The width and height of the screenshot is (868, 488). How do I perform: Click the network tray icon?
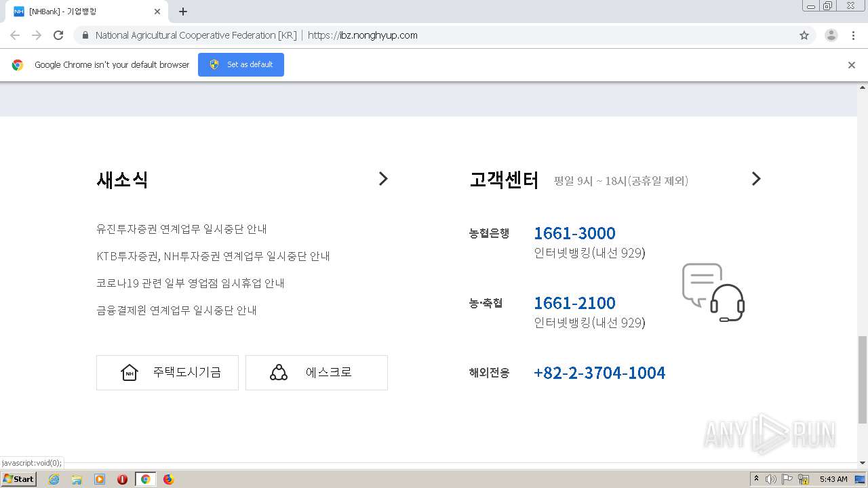click(x=804, y=479)
